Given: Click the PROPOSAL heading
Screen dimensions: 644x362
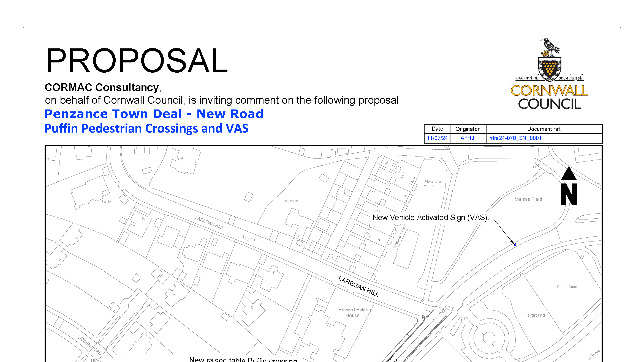Looking at the screenshot, I should pos(137,61).
